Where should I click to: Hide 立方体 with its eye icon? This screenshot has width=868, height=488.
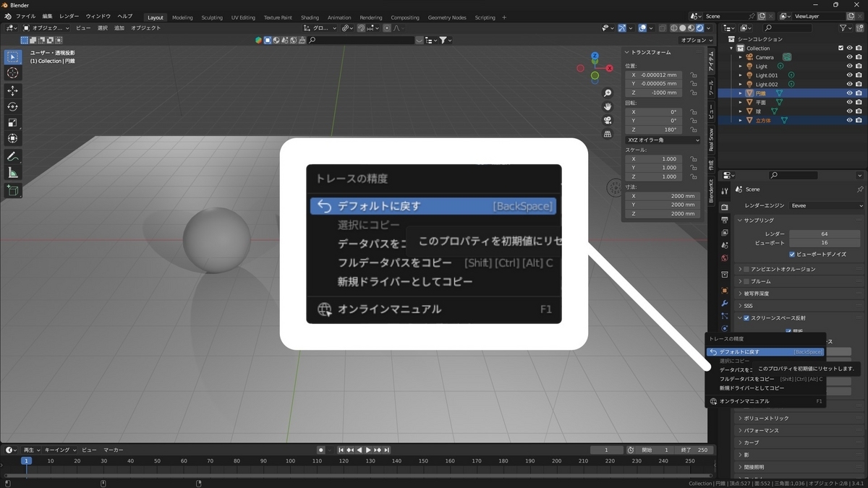849,121
